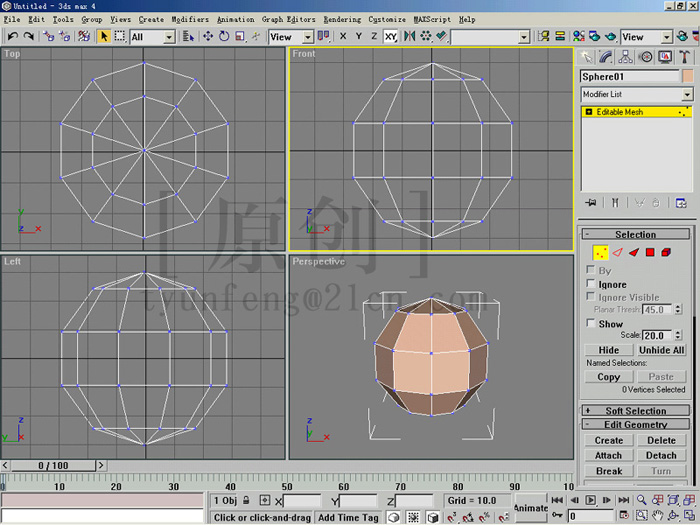The width and height of the screenshot is (700, 525).
Task: Expand the Soft Selection rollout
Action: [636, 410]
